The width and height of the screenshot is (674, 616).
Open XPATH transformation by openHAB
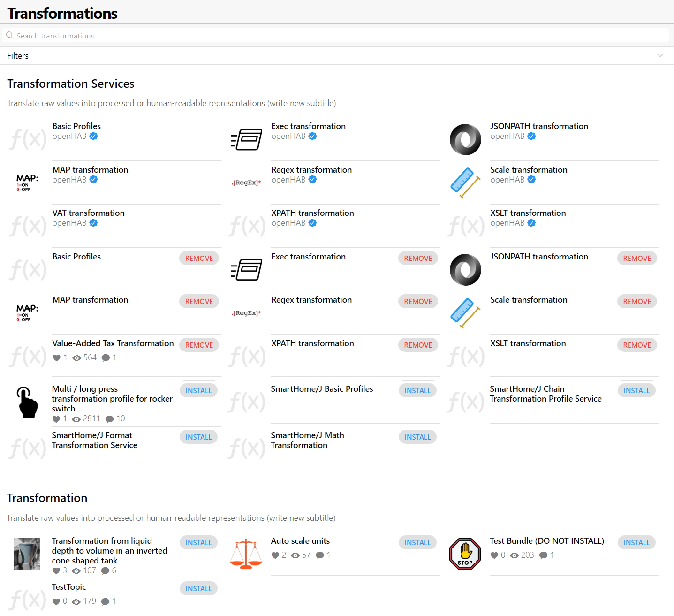[x=312, y=213]
